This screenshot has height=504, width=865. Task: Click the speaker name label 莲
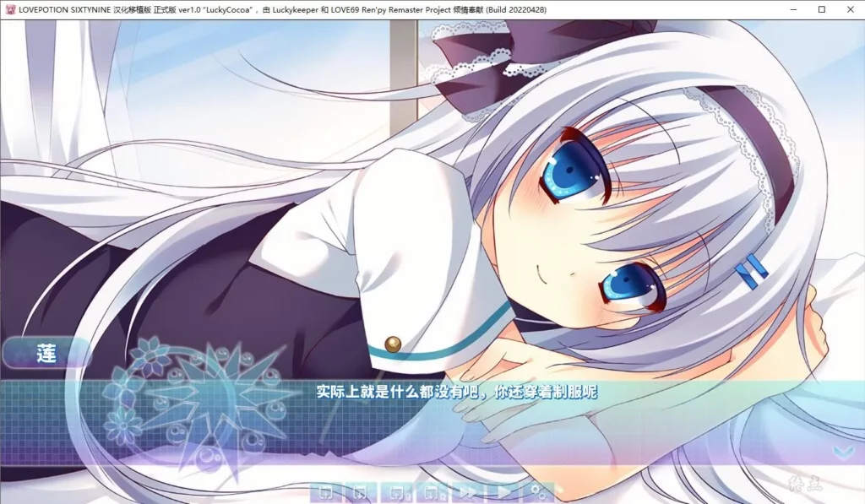click(46, 354)
